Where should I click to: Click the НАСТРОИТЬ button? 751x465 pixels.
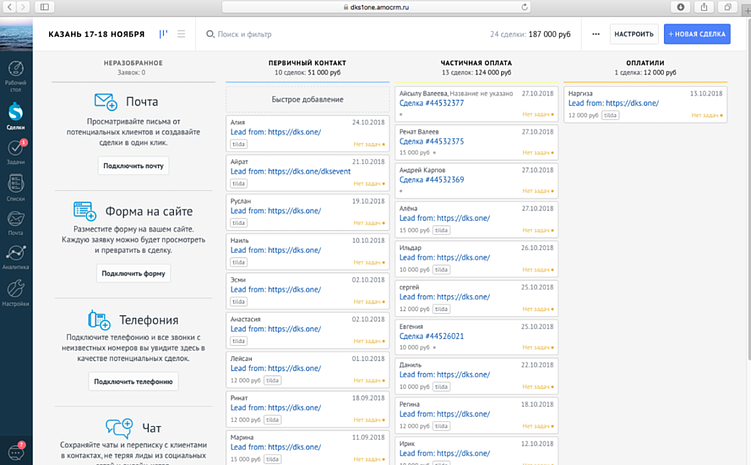(x=634, y=34)
